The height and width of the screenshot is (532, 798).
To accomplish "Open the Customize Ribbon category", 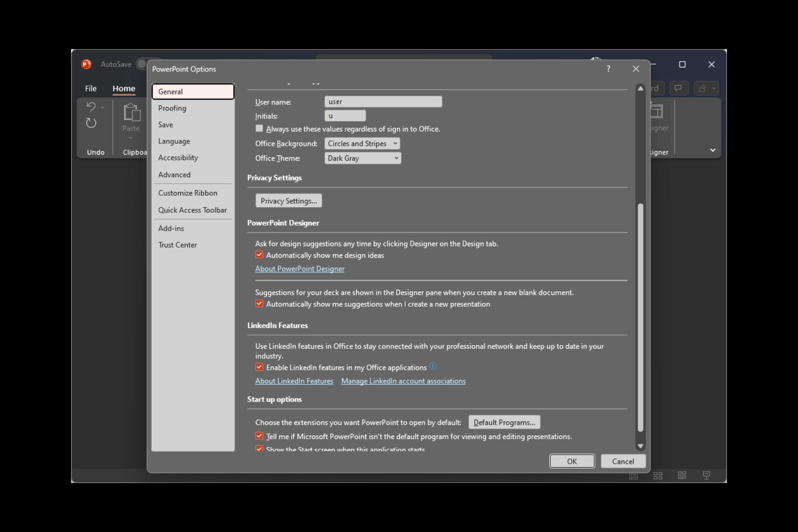I will (193, 193).
